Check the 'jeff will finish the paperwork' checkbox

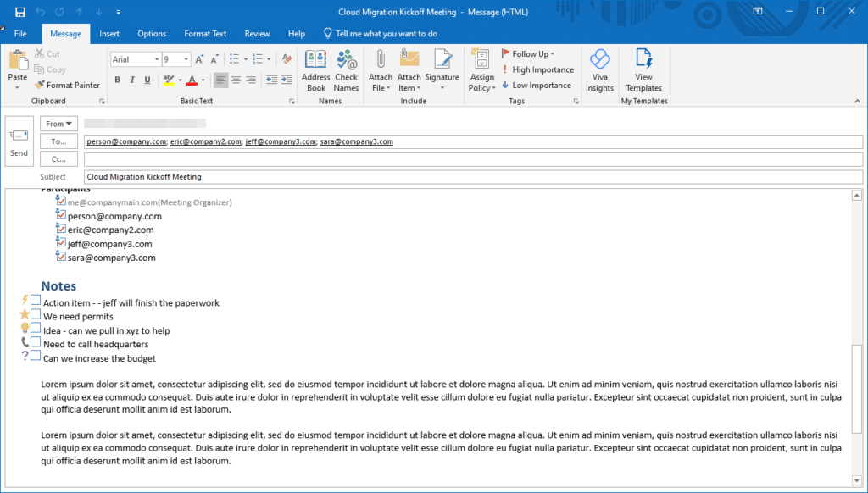point(36,301)
